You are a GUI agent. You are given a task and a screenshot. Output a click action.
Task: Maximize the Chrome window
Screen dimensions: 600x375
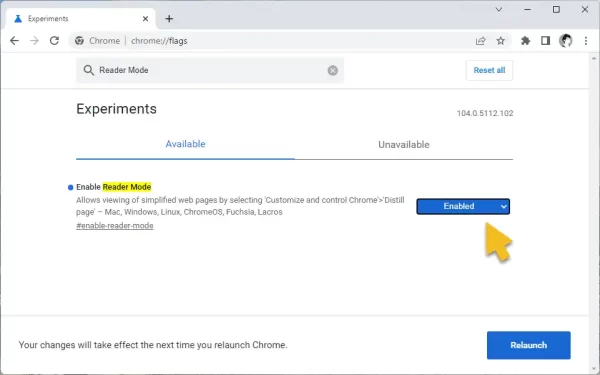click(x=556, y=10)
